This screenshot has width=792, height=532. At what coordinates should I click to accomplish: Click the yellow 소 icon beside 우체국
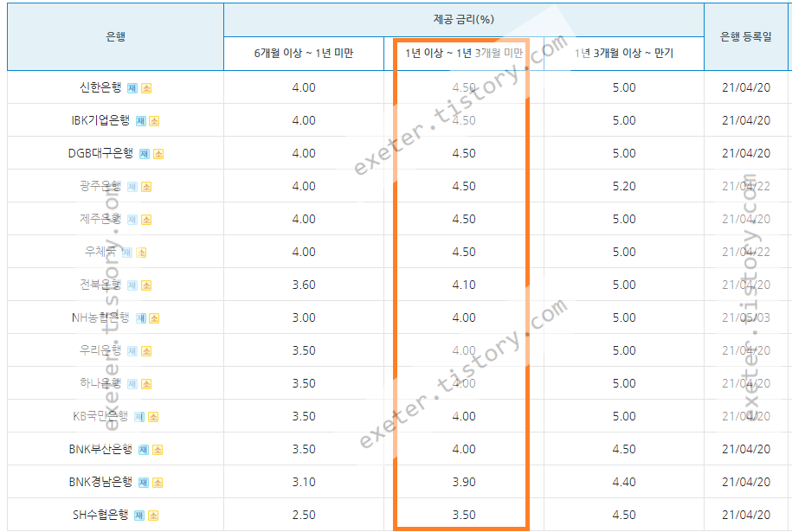coord(141,253)
